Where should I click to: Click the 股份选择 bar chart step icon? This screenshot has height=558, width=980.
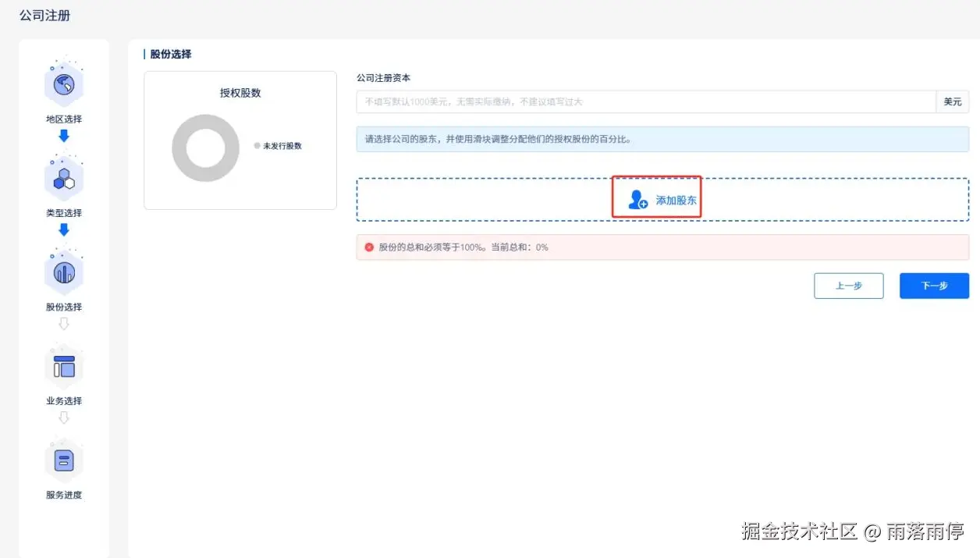64,272
